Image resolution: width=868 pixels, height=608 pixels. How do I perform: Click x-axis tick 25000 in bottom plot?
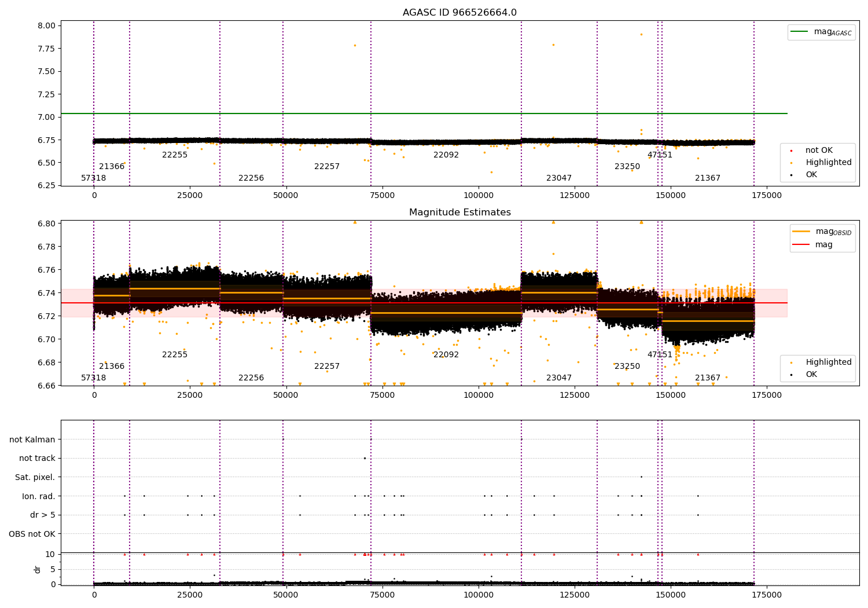[190, 595]
